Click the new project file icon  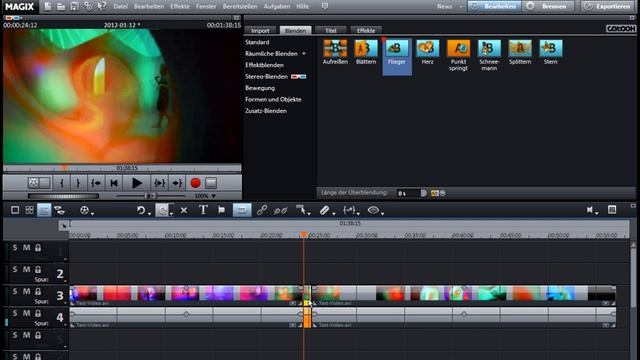pyautogui.click(x=48, y=6)
